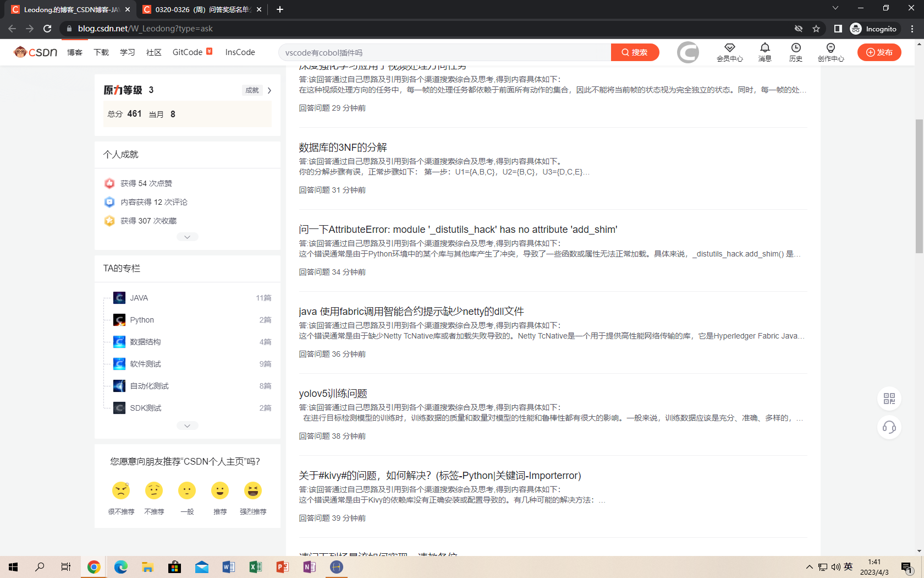
Task: Expand the 个人成就 section chevron
Action: pos(187,237)
